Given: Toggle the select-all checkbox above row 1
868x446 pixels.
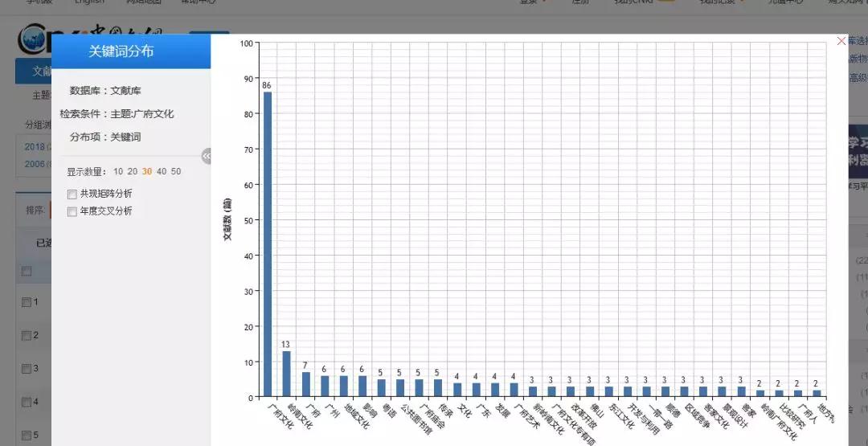Looking at the screenshot, I should (x=27, y=272).
